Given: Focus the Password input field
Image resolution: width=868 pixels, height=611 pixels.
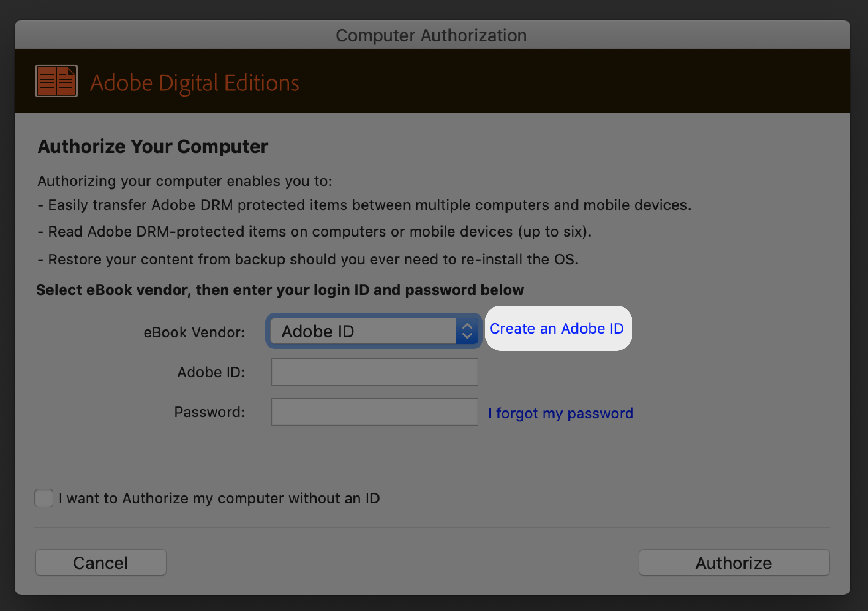Looking at the screenshot, I should click(x=374, y=412).
